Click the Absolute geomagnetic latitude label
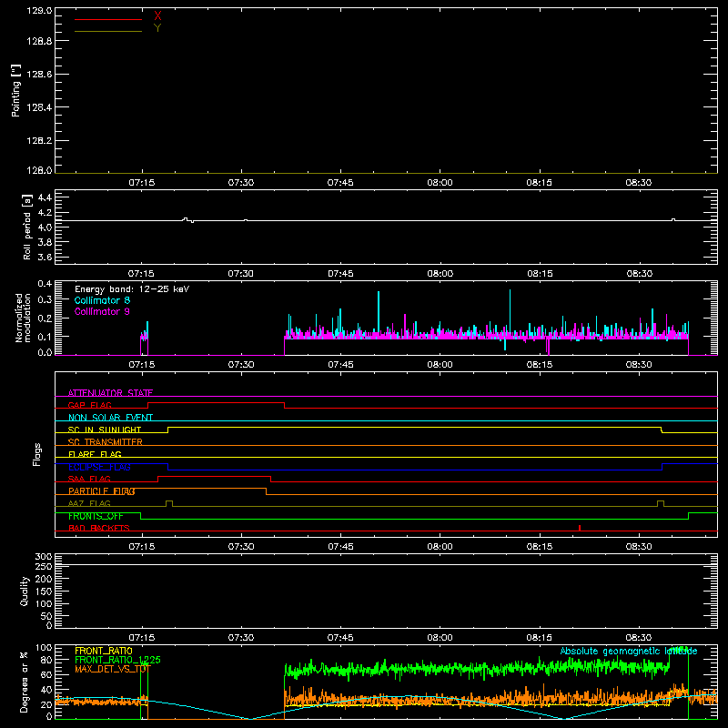The width and height of the screenshot is (728, 728). click(x=629, y=651)
